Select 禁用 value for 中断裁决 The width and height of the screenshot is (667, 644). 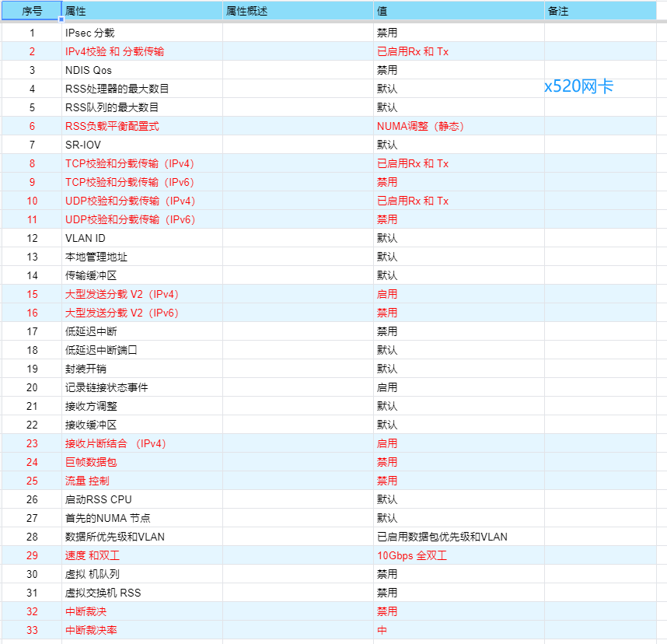click(459, 611)
